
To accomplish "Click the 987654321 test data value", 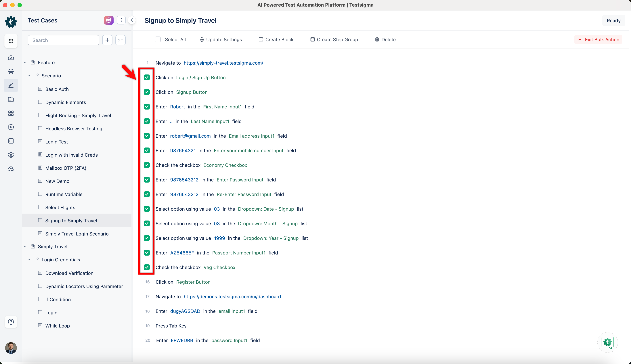I will coord(183,150).
